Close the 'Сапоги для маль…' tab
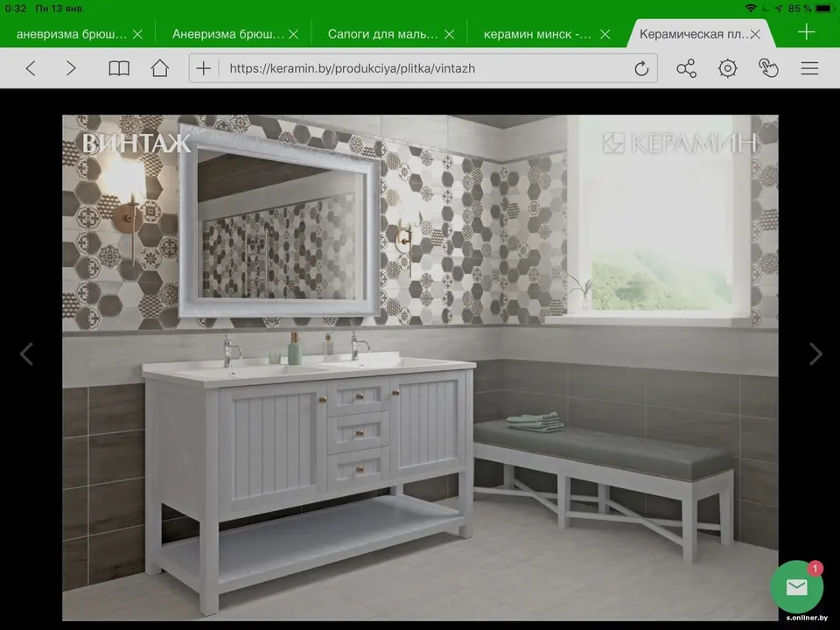840x630 pixels. pyautogui.click(x=450, y=34)
